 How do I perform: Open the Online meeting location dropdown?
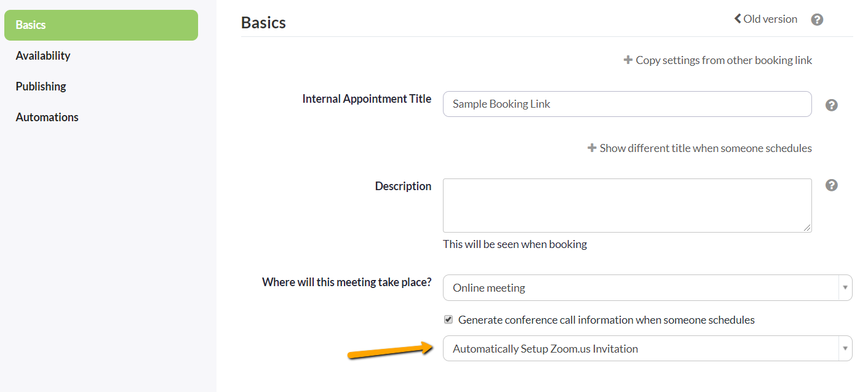648,288
